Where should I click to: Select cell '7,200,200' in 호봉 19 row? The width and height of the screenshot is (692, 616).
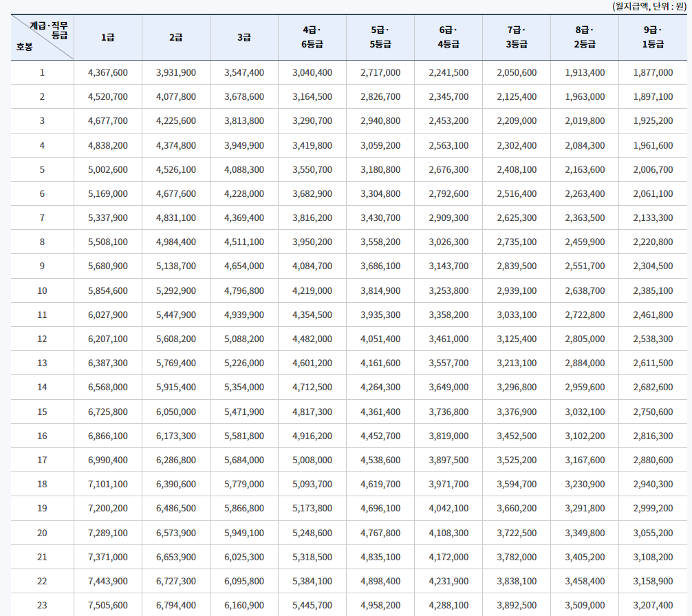tap(108, 508)
